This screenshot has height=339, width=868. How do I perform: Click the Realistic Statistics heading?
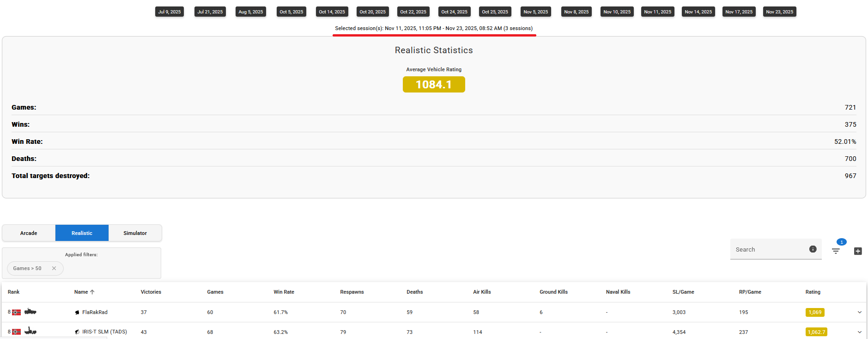[x=434, y=50]
